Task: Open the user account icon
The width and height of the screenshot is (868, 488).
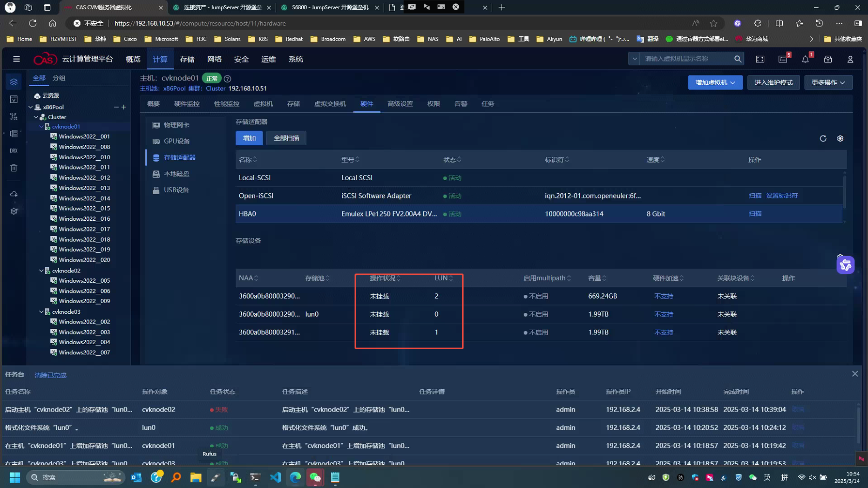Action: point(850,59)
